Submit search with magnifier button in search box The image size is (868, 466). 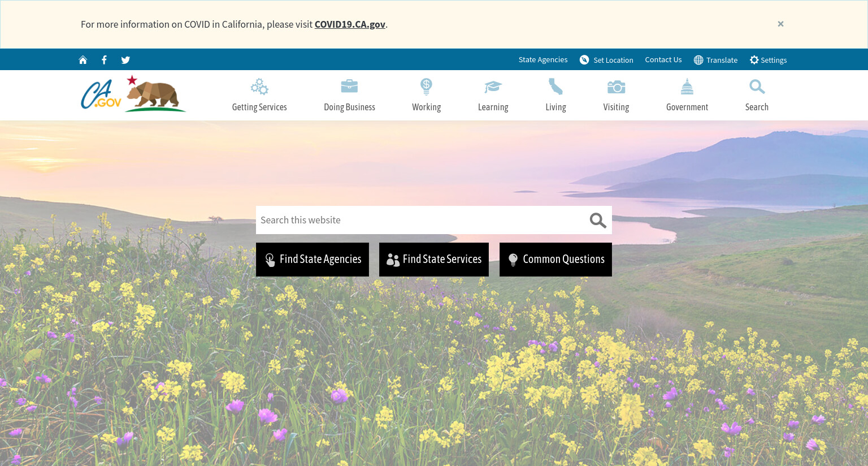[598, 220]
